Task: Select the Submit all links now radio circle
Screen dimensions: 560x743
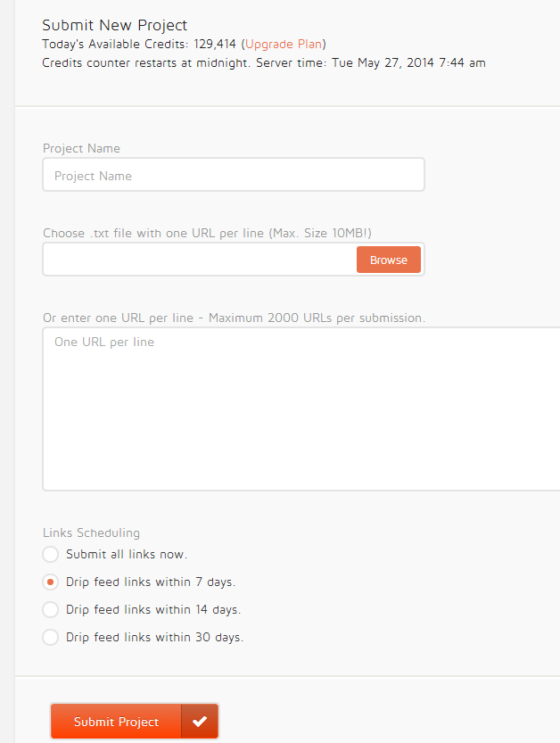Action: 51,555
